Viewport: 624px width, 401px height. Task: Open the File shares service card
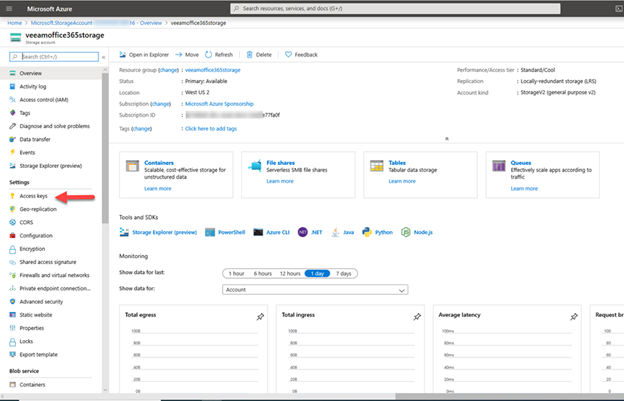pyautogui.click(x=298, y=175)
